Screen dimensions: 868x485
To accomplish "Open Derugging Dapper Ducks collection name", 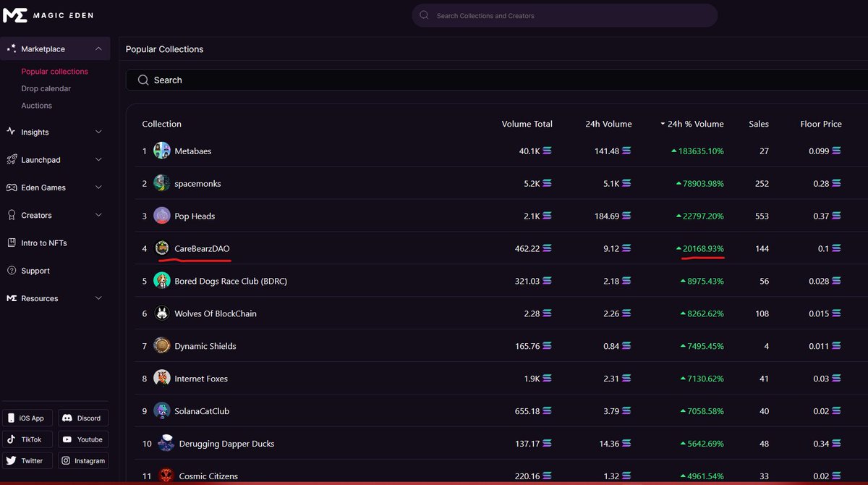I will pos(226,444).
